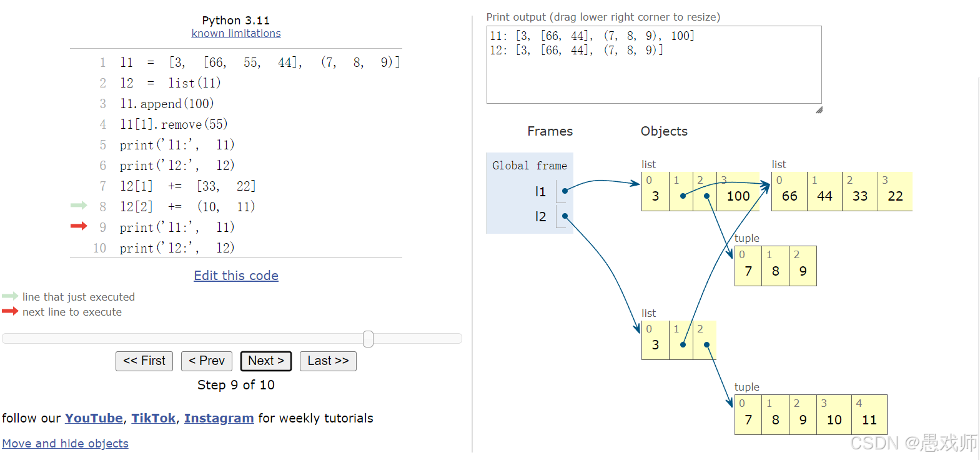Jump to end with Last >> button

pos(328,361)
